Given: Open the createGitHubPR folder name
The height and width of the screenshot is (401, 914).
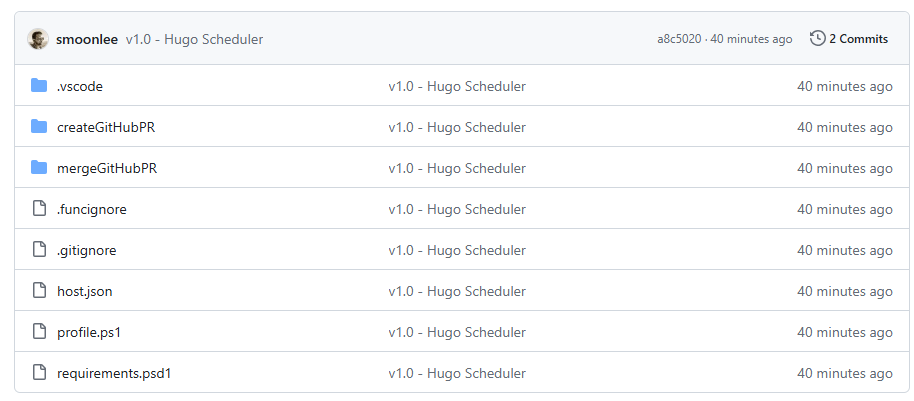Looking at the screenshot, I should 106,128.
